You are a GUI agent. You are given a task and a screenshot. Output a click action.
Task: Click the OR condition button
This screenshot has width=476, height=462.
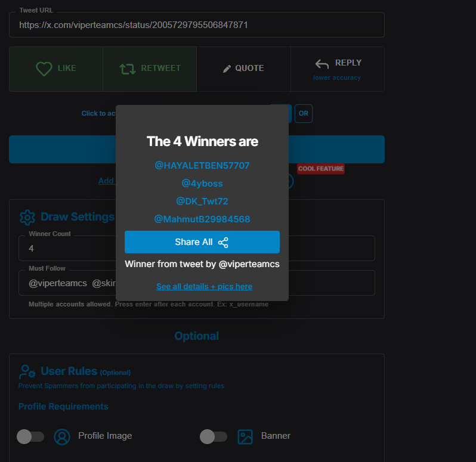pos(304,113)
